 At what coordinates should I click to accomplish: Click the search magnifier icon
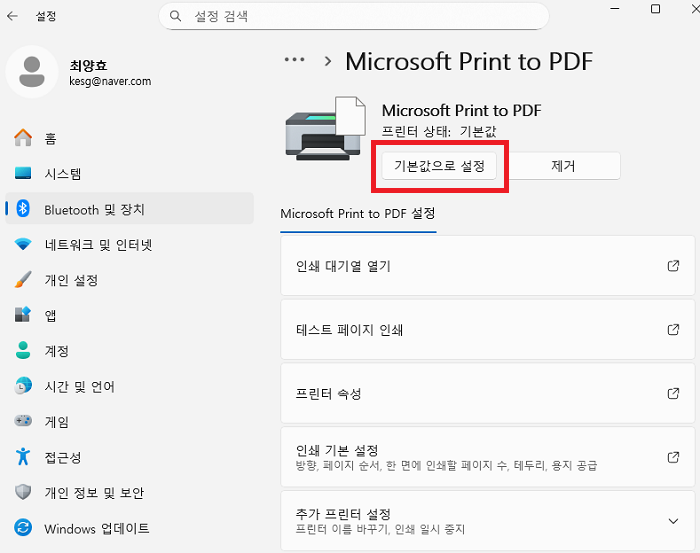tap(175, 17)
